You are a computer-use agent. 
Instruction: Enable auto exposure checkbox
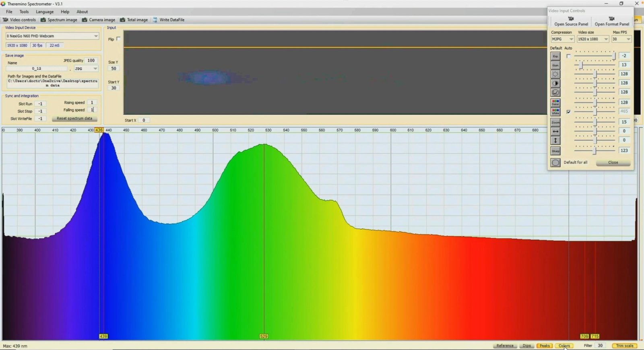click(x=568, y=56)
